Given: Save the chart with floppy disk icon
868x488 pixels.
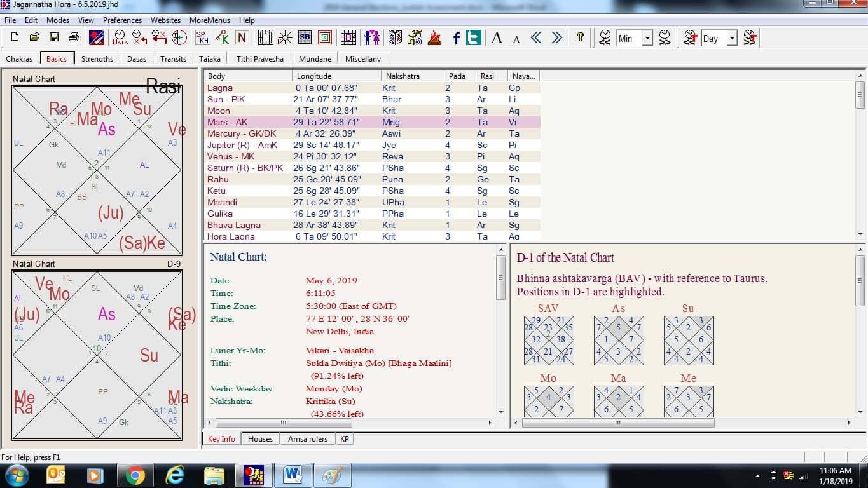Looking at the screenshot, I should click(x=54, y=37).
